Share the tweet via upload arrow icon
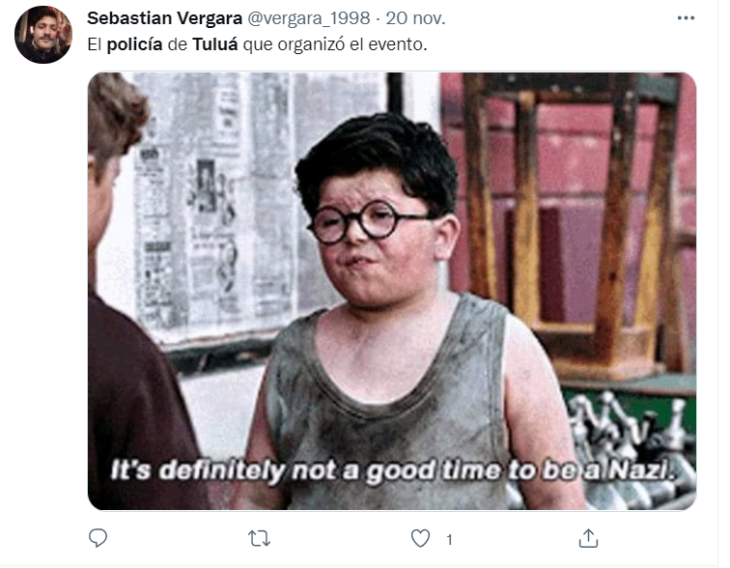 coord(588,538)
